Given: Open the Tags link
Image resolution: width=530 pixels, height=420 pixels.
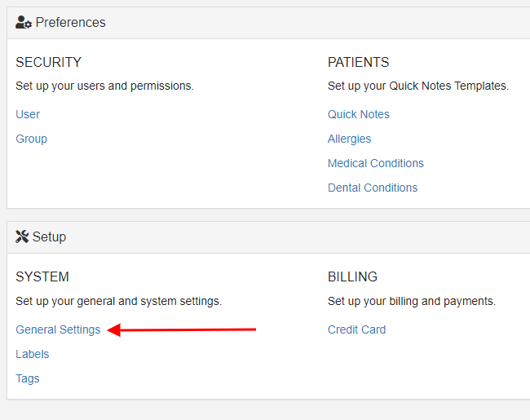Looking at the screenshot, I should pyautogui.click(x=28, y=378).
